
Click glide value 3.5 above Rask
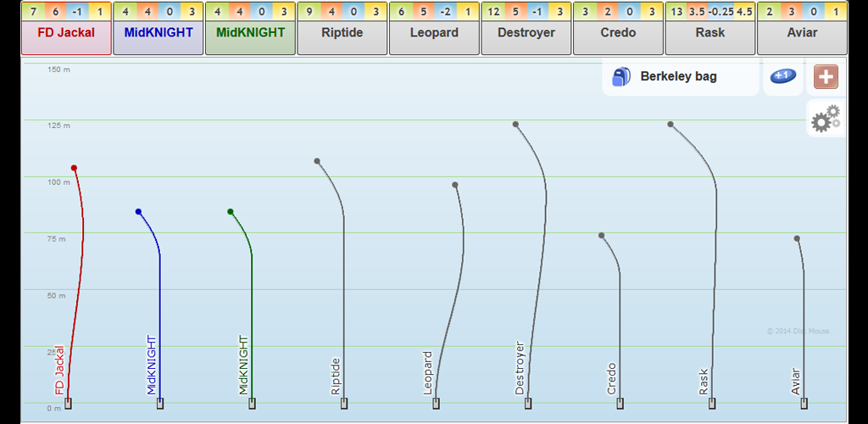(x=698, y=12)
